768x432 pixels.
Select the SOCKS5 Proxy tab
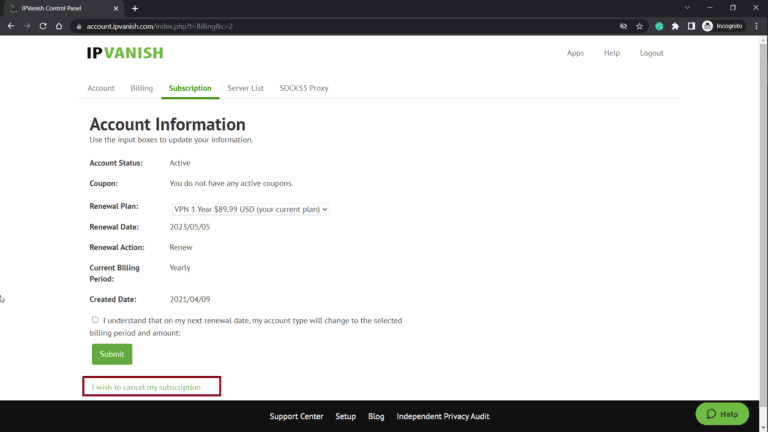tap(303, 88)
